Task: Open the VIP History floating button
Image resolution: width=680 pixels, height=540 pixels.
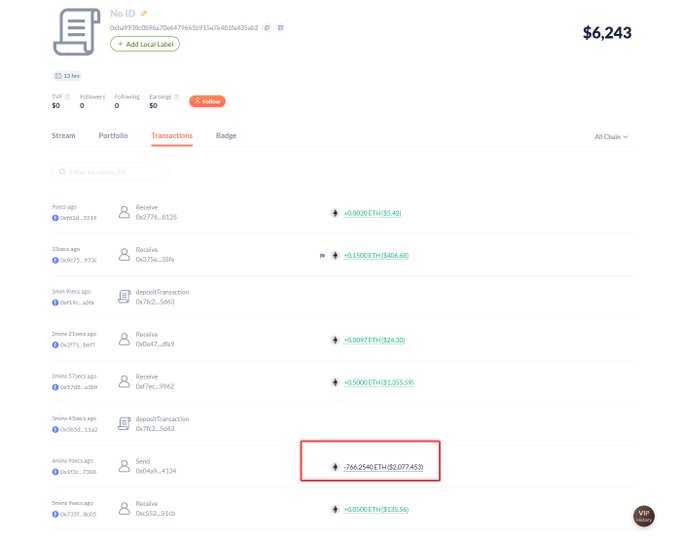Action: coord(644,516)
